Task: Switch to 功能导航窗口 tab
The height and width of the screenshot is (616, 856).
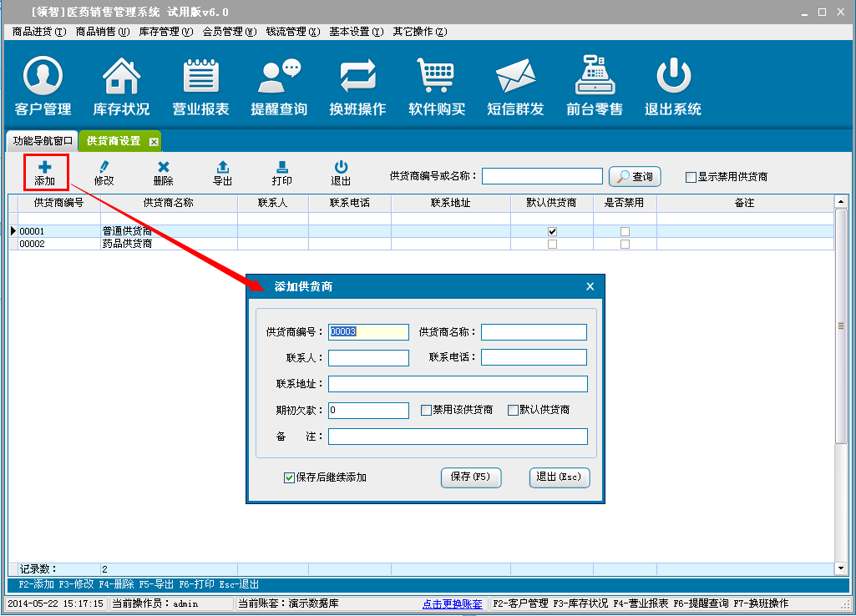Action: (x=43, y=141)
